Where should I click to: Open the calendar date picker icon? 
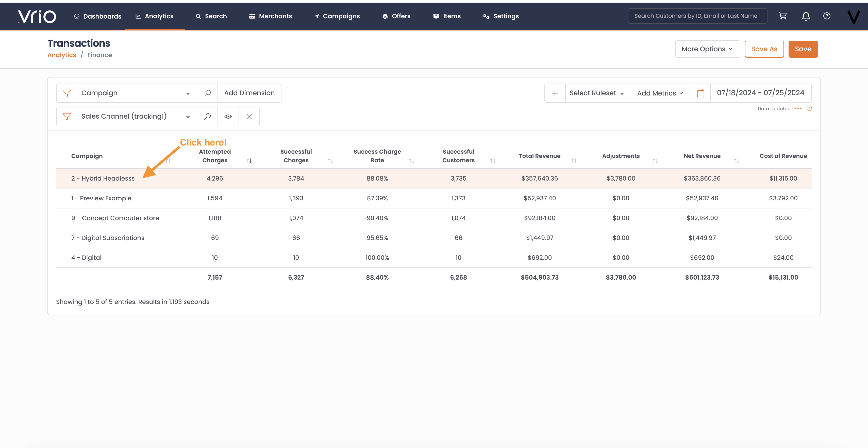coord(700,93)
